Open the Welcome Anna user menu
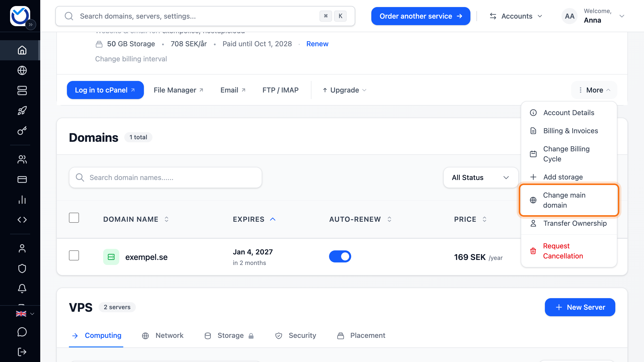The width and height of the screenshot is (644, 362). click(593, 16)
